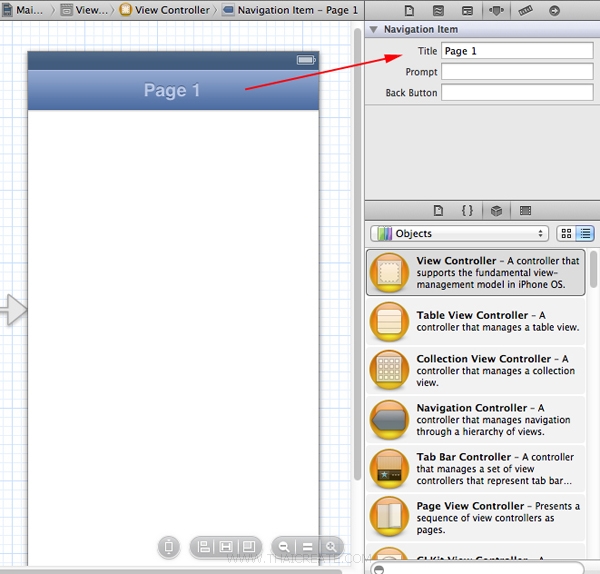This screenshot has height=574, width=600.
Task: Select Table View Controller library item
Action: pyautogui.click(x=476, y=321)
